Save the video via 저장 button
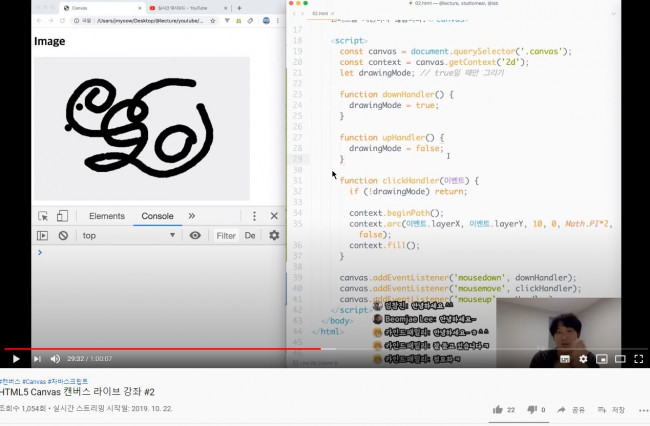This screenshot has height=426, width=650. 611,410
